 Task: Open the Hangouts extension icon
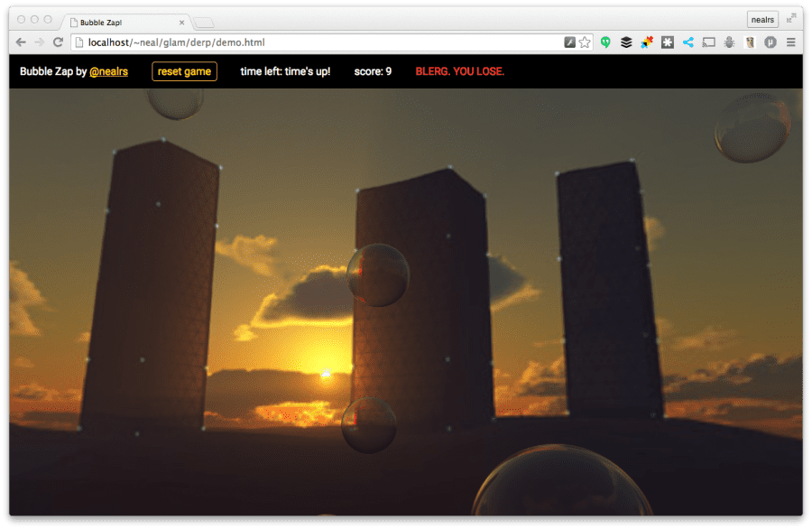click(x=605, y=42)
